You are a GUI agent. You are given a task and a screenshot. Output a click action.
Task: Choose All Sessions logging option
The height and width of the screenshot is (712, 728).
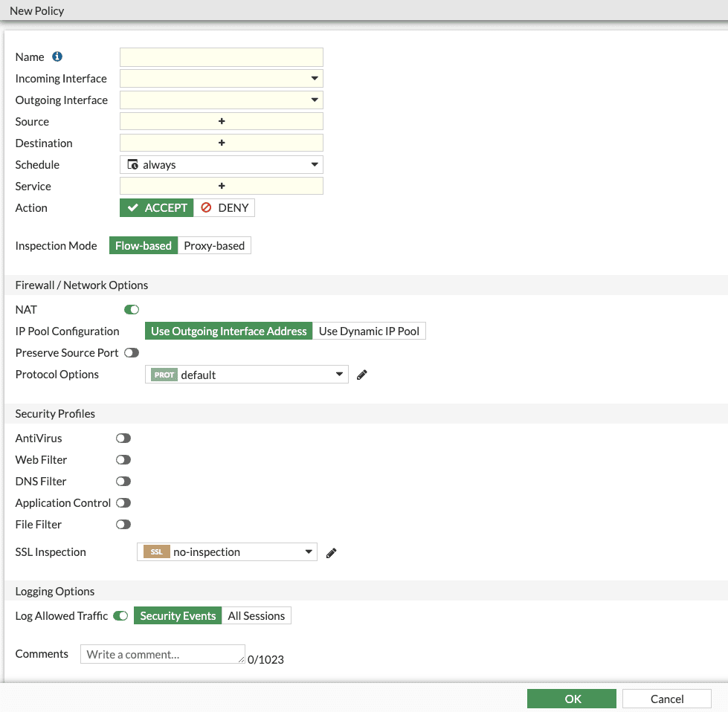tap(256, 615)
